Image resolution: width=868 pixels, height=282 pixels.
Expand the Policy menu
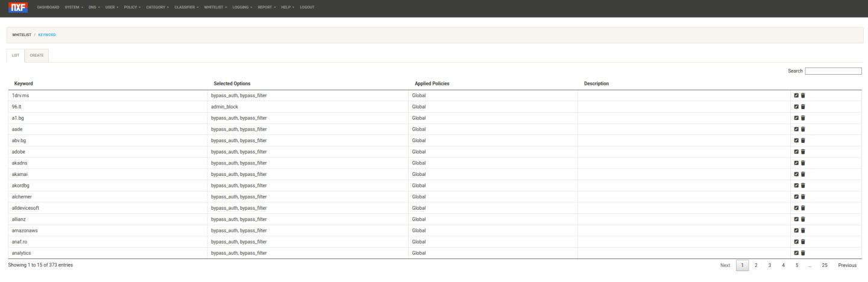(x=132, y=7)
